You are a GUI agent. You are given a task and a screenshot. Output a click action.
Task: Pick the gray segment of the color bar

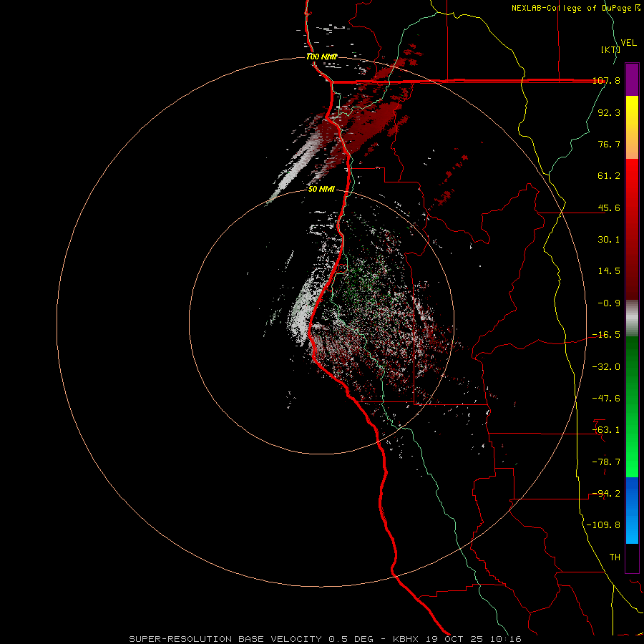pyautogui.click(x=632, y=318)
